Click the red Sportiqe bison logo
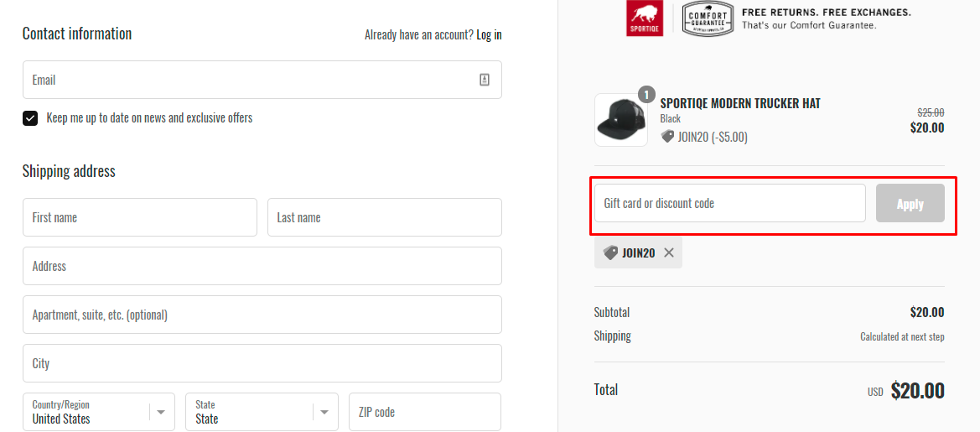This screenshot has width=980, height=432. point(645,18)
